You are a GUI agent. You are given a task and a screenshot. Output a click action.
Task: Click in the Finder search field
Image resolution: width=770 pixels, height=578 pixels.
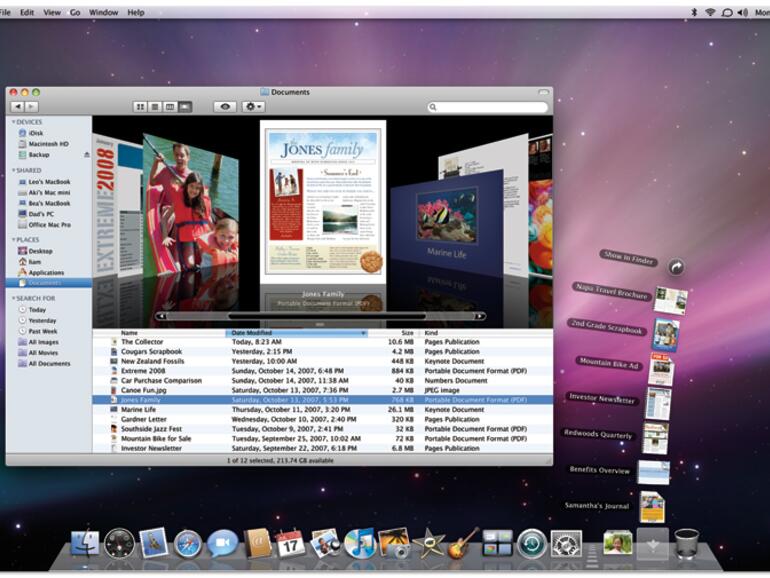click(488, 107)
